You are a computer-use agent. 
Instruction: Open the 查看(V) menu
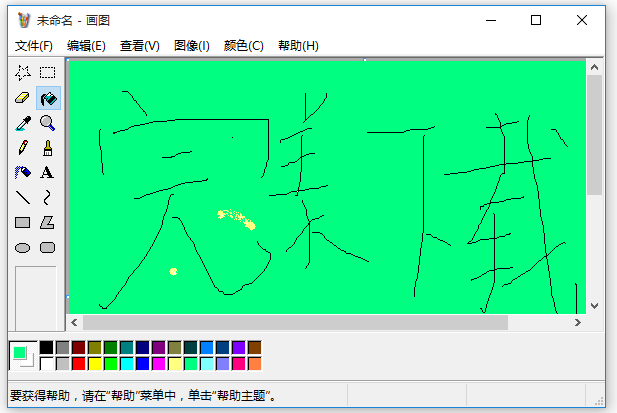point(140,46)
